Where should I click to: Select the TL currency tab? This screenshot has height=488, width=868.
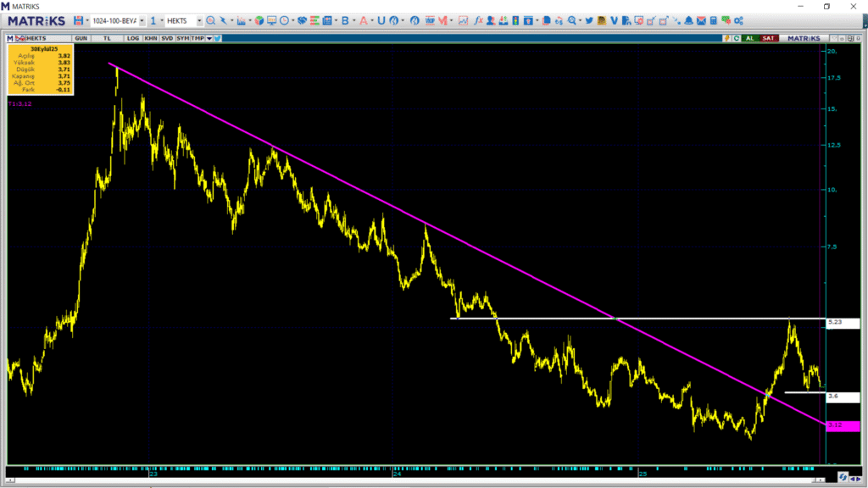click(x=108, y=38)
